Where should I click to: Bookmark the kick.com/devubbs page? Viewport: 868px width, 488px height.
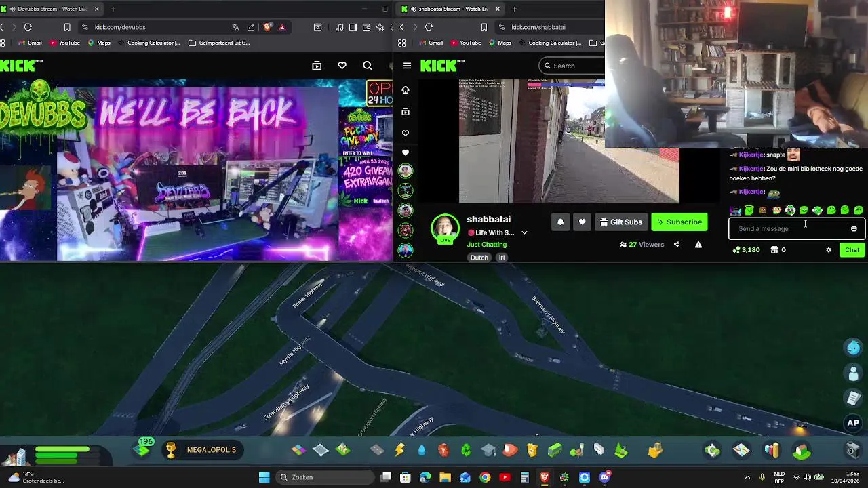[67, 27]
